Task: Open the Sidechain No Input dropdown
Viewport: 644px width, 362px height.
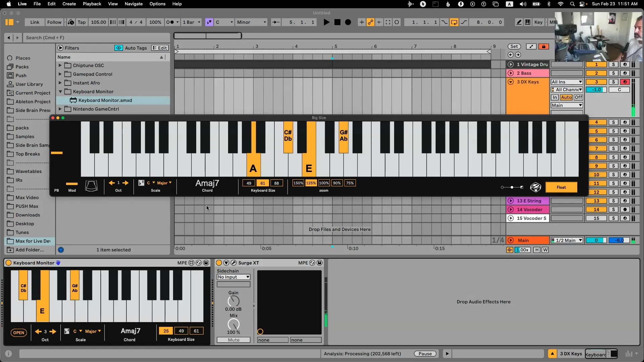Action: pyautogui.click(x=233, y=277)
